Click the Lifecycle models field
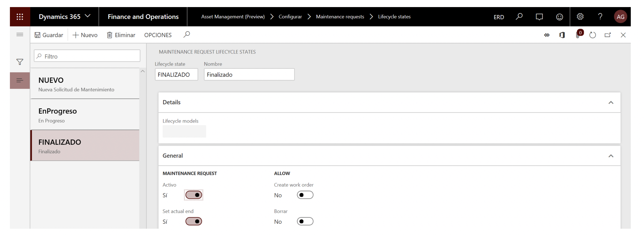644x236 pixels. click(184, 131)
